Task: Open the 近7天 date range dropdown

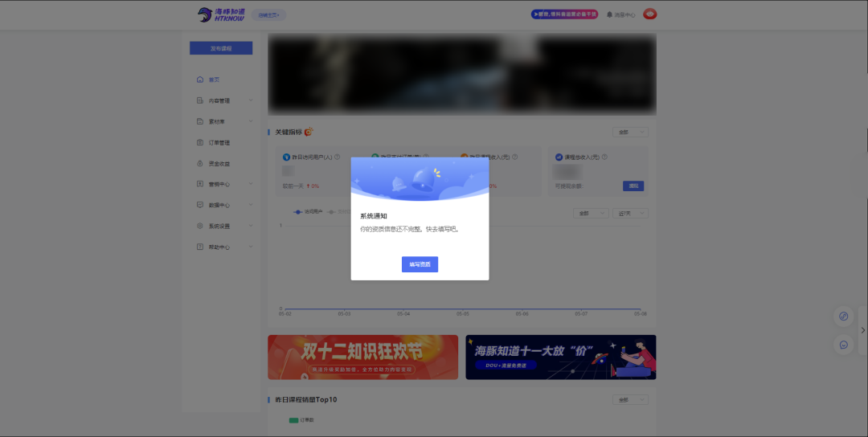Action: [x=630, y=214]
